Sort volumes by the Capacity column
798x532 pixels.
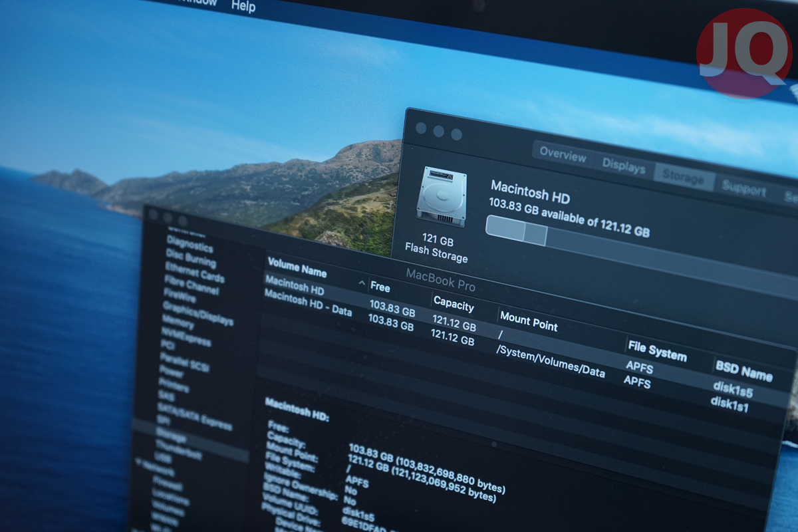coord(454,303)
